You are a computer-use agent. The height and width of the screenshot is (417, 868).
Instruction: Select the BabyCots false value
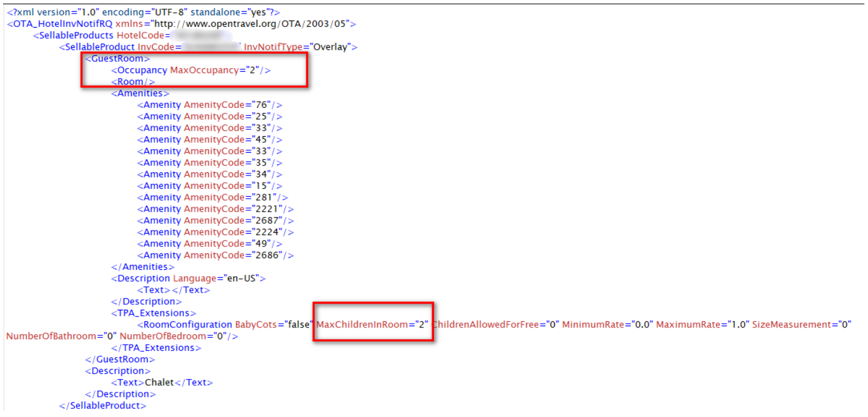coord(299,324)
